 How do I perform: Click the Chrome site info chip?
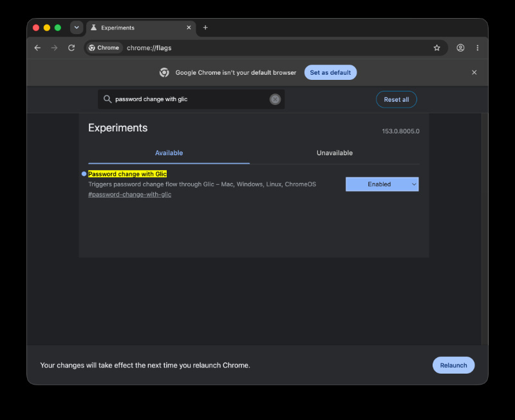point(104,48)
